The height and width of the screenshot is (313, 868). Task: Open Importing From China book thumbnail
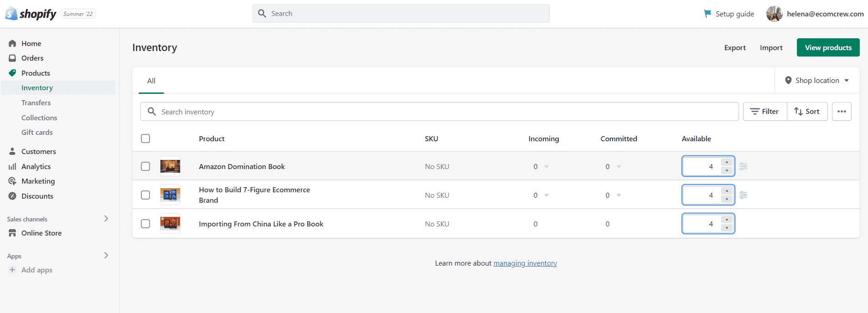(170, 224)
